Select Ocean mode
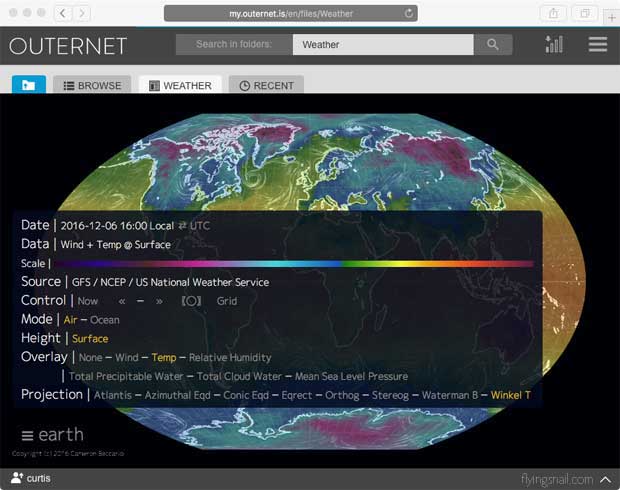Image resolution: width=620 pixels, height=490 pixels. pyautogui.click(x=105, y=320)
